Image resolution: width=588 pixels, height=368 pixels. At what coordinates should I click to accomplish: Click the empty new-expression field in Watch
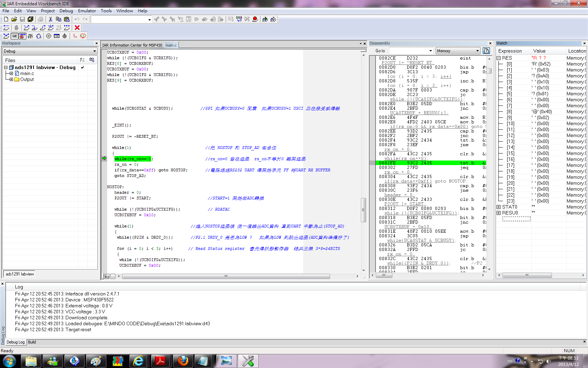pyautogui.click(x=517, y=219)
